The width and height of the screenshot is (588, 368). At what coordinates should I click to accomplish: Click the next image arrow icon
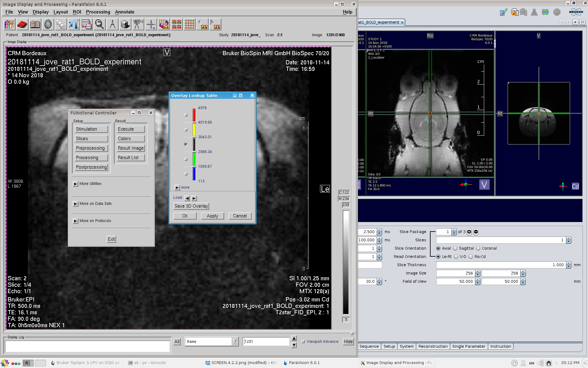point(215,24)
